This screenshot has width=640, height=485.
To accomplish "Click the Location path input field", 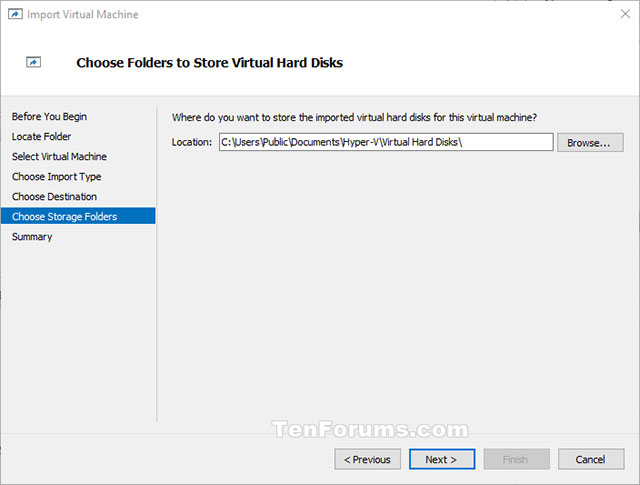I will pos(386,142).
